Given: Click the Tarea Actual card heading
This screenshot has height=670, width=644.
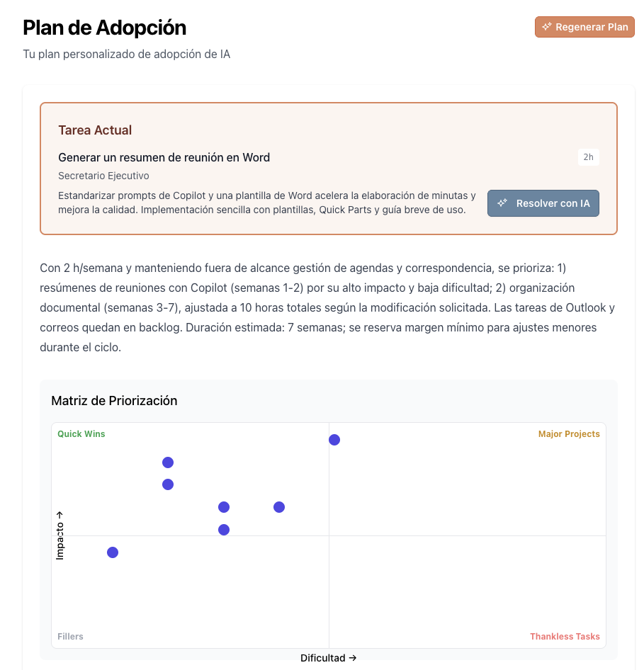Looking at the screenshot, I should pos(95,130).
